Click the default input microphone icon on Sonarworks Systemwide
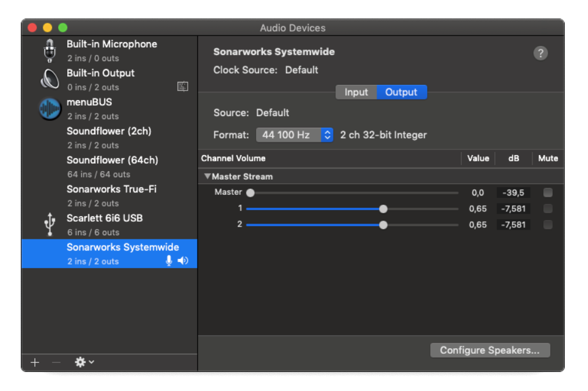 169,260
